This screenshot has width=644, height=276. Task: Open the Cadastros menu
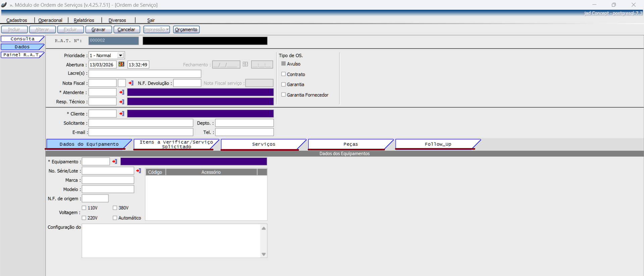coord(17,20)
